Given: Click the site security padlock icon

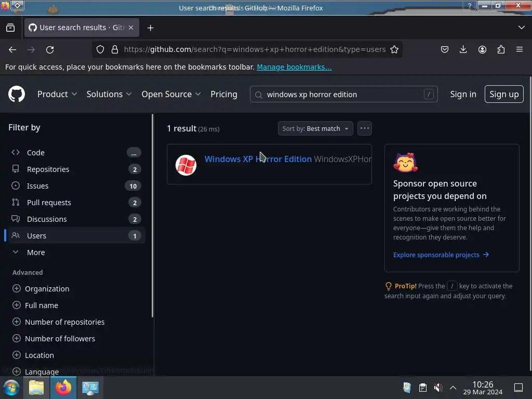Looking at the screenshot, I should pos(115,49).
